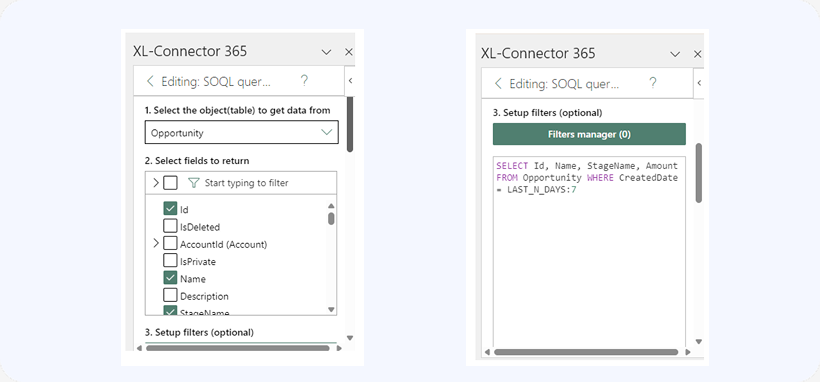Viewport: 820px width, 382px height.
Task: Toggle the select-all fields checkbox
Action: click(170, 183)
